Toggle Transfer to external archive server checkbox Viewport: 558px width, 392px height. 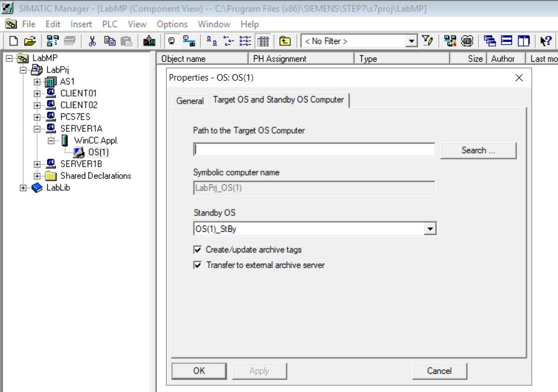pos(198,265)
